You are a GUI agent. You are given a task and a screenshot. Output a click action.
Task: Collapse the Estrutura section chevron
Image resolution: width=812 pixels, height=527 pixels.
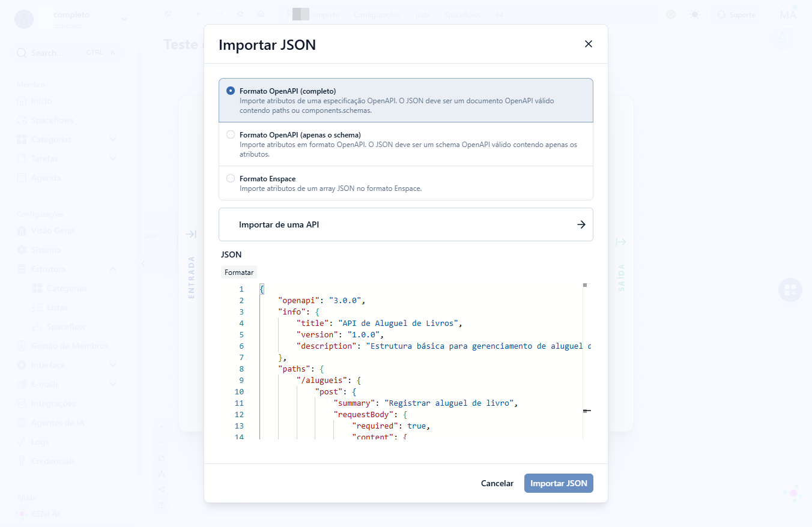(x=113, y=269)
